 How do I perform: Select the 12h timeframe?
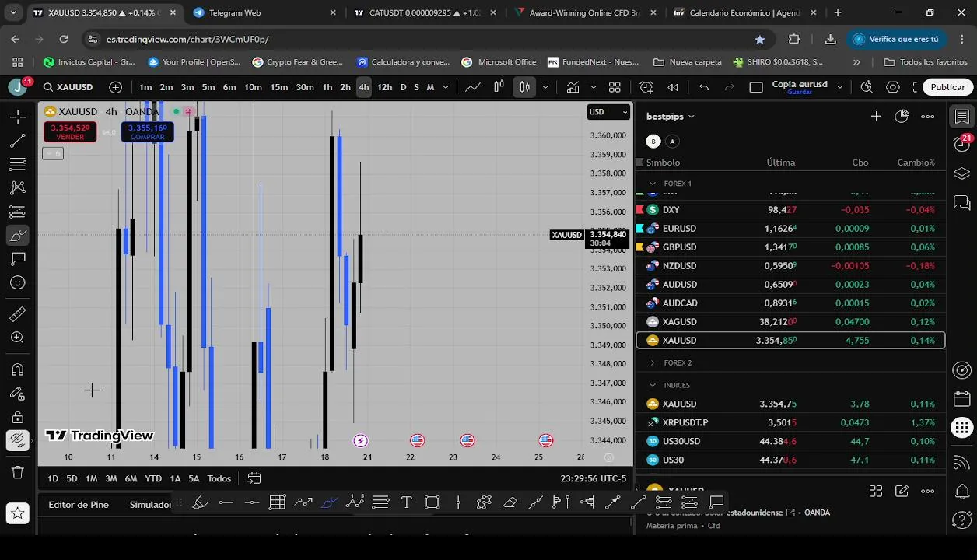click(384, 87)
